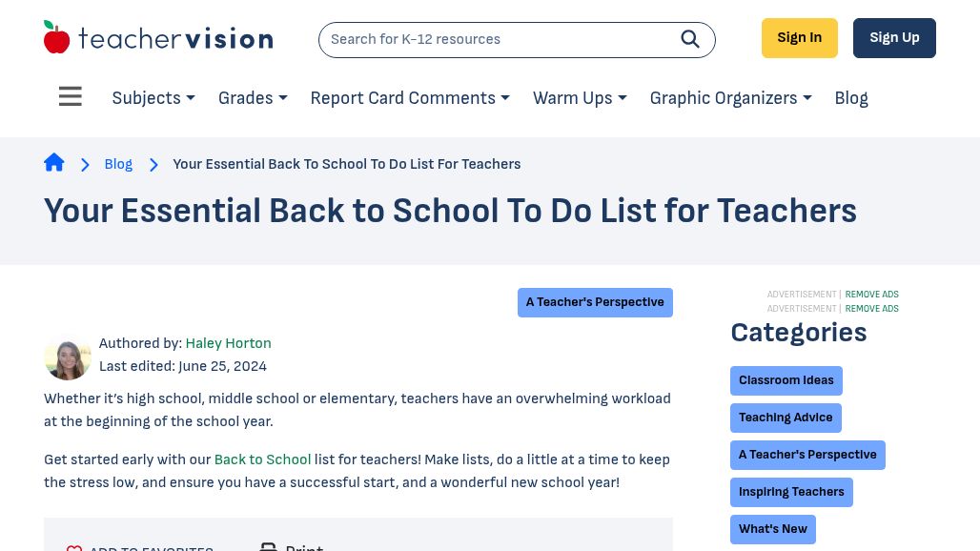
Task: Click the Print printer icon
Action: [x=269, y=546]
